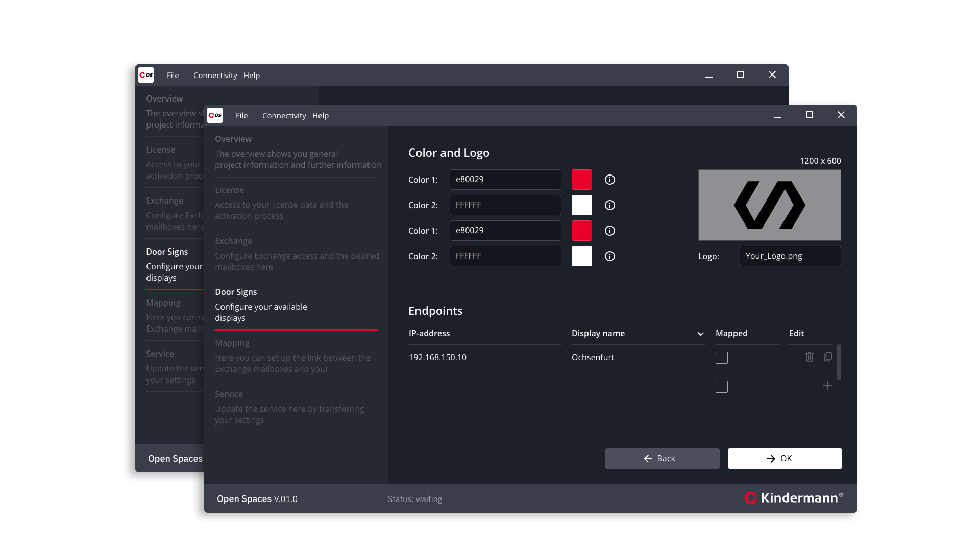Delete the Ochsenfurt endpoint with the trash icon
Viewport: 980px width, 551px height.
pyautogui.click(x=809, y=357)
